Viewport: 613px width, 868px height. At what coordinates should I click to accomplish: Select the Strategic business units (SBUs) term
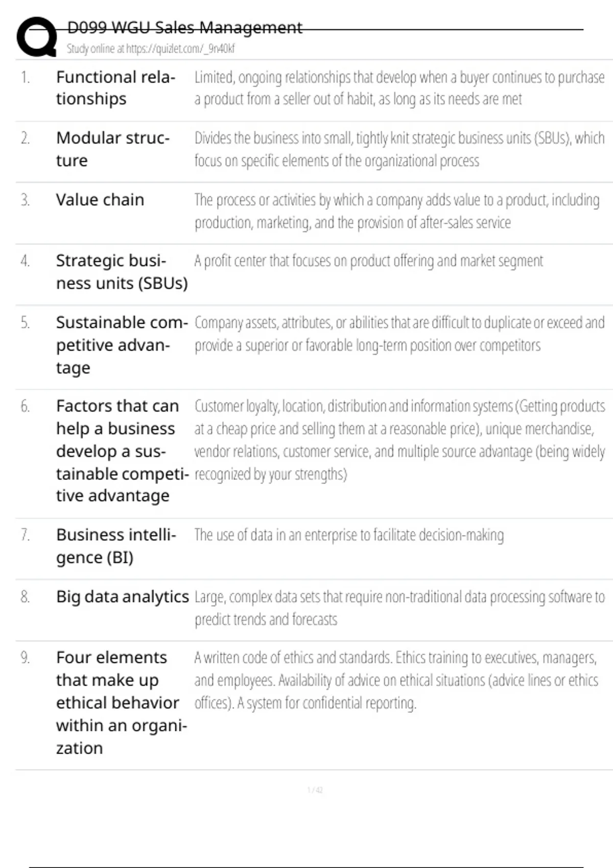pyautogui.click(x=122, y=272)
